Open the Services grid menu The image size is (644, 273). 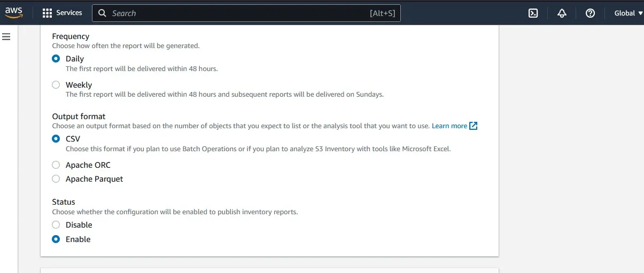click(x=47, y=13)
